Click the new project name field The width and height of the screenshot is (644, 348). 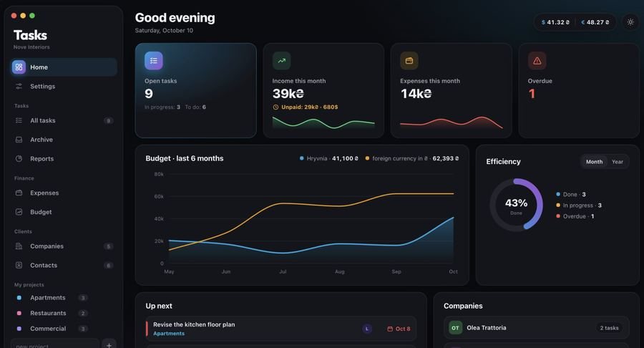click(55, 346)
